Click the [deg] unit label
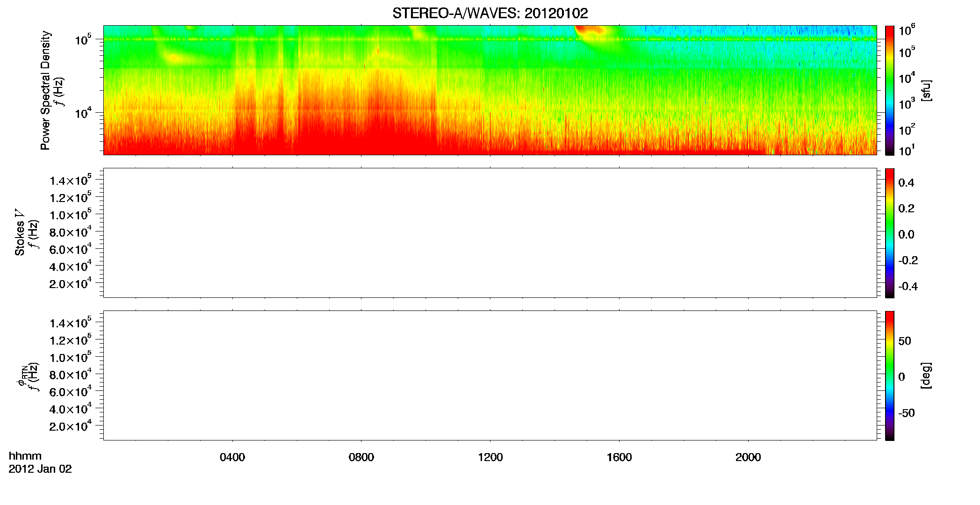Screen dimensions: 980x505 tap(926, 375)
